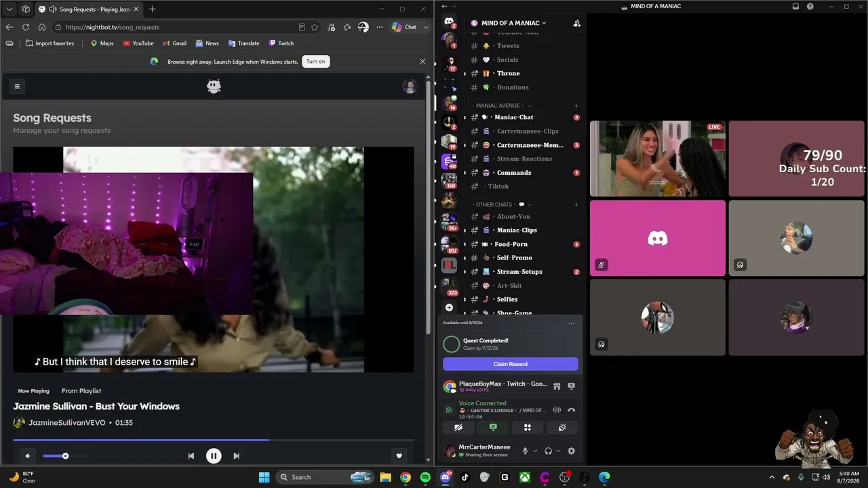Open the Edge favorites list icon
Viewport: 868px width, 488px height.
point(347,27)
